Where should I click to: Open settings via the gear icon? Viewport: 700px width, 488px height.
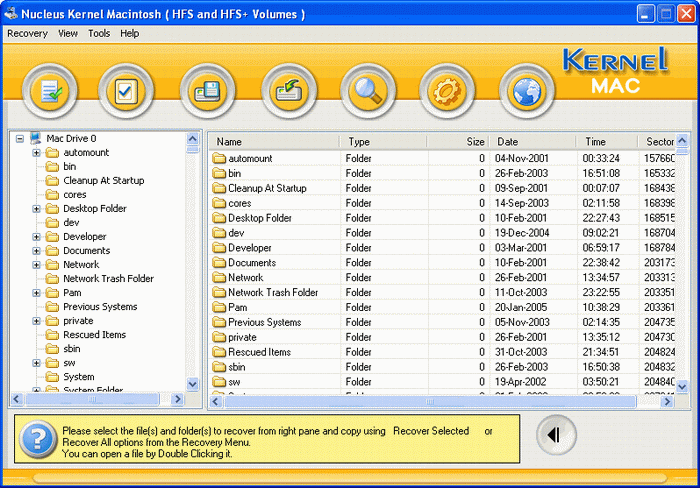coord(447,92)
